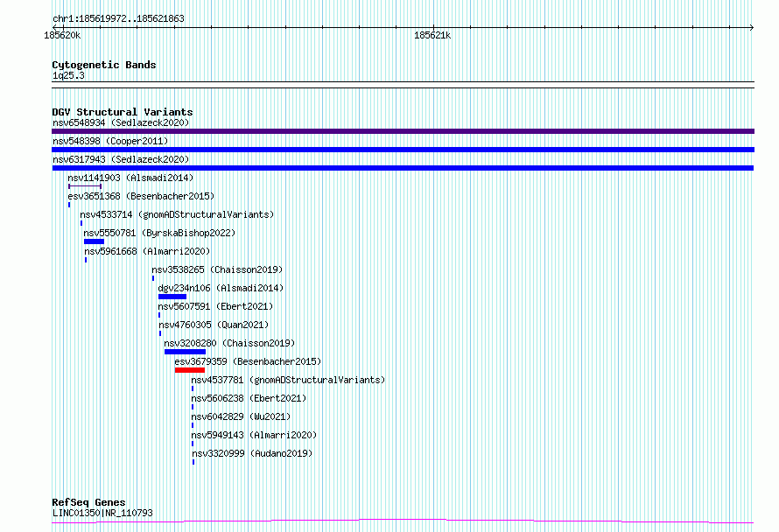Click nsv4533714 (gnomADStructuralVariants) label
This screenshot has height=532, width=779.
point(177,214)
